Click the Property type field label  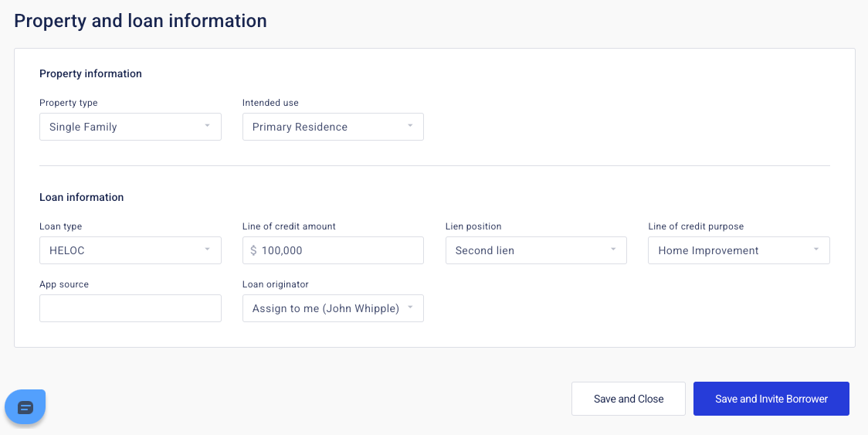pyautogui.click(x=68, y=103)
